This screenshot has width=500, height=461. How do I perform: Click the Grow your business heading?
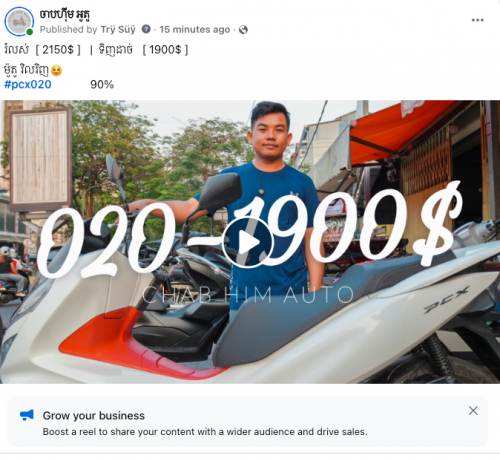pos(94,416)
